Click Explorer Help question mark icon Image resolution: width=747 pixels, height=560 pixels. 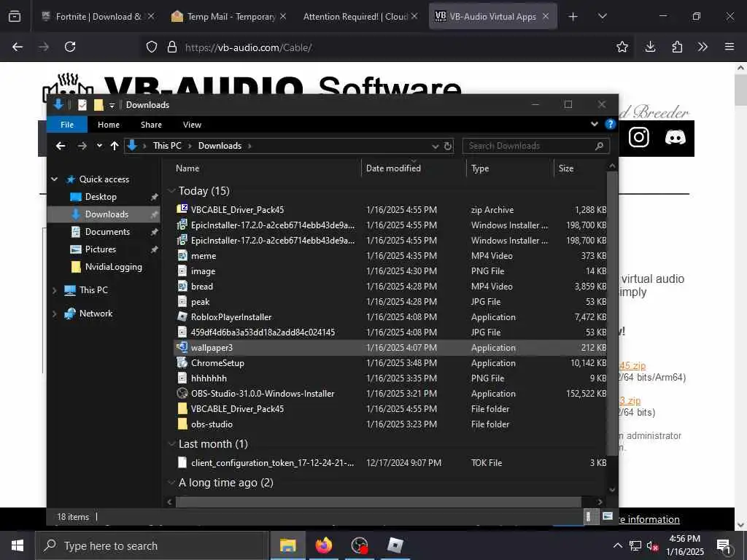[610, 124]
